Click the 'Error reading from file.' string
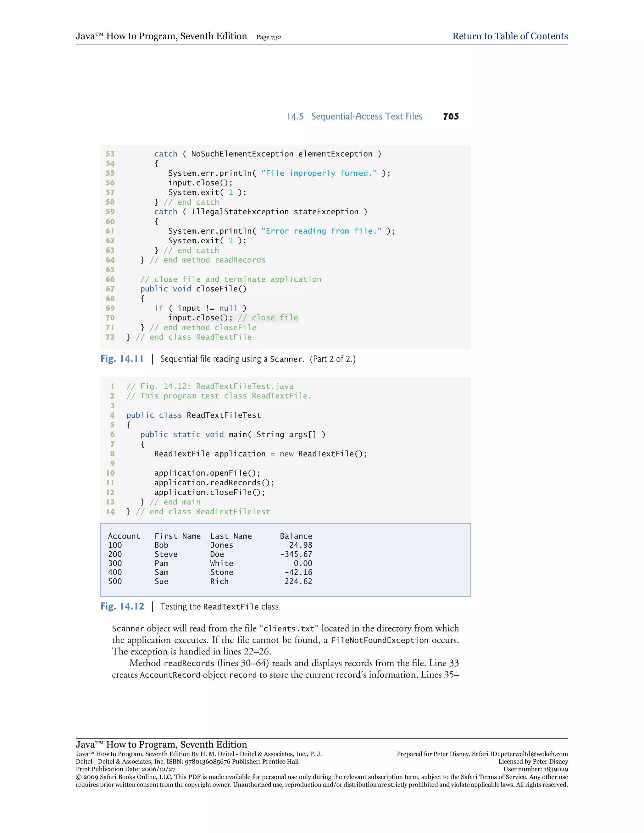This screenshot has width=644, height=833. (321, 231)
